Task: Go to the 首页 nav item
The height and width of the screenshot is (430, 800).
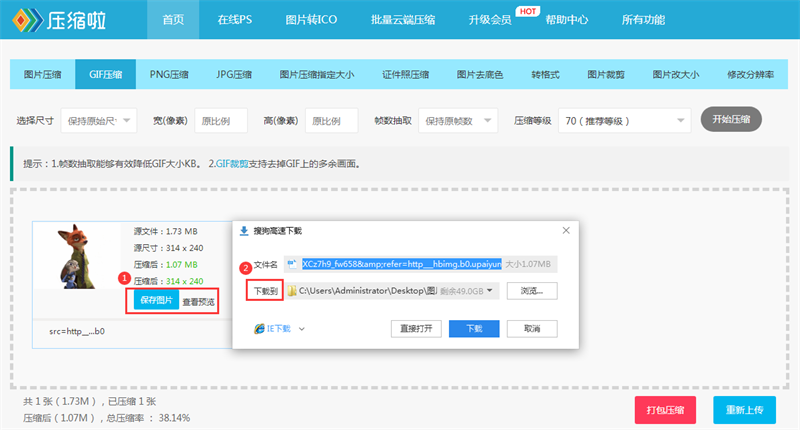Action: pos(173,20)
